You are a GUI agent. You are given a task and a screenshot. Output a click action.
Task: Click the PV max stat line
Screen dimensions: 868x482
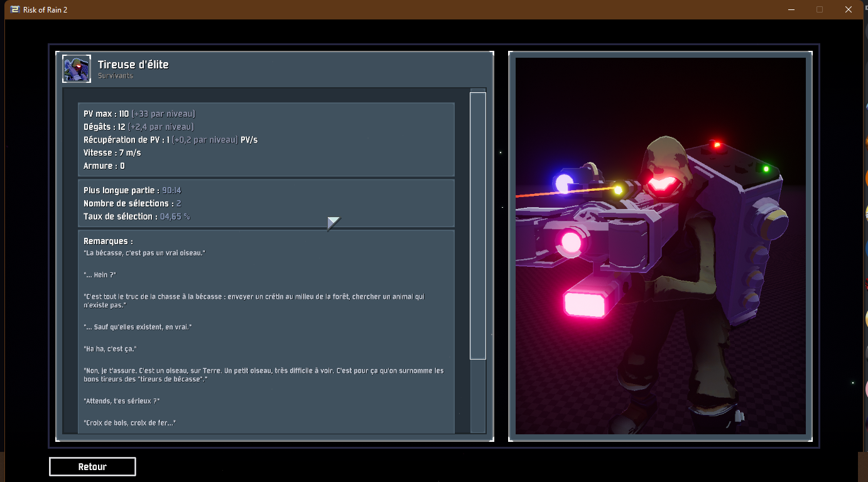(139, 114)
